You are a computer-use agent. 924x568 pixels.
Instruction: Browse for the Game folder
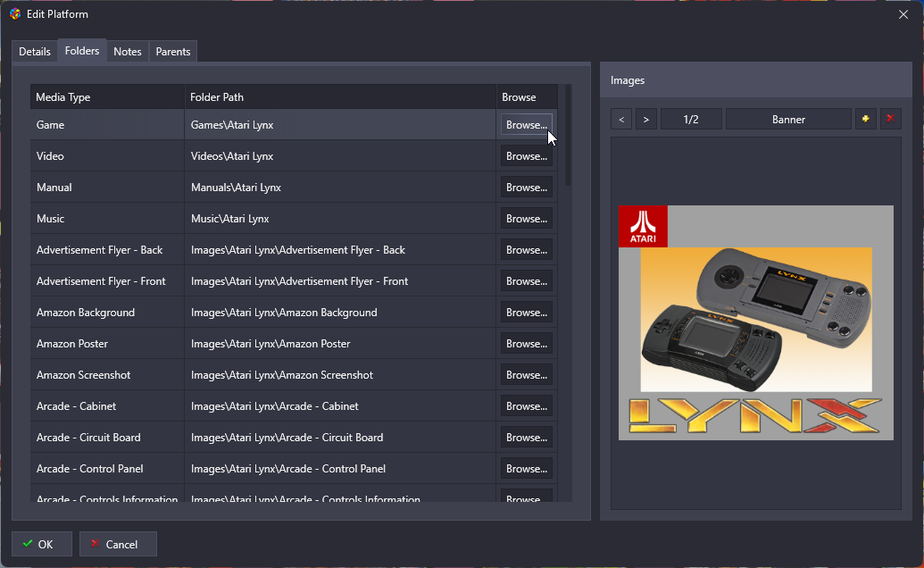click(526, 125)
